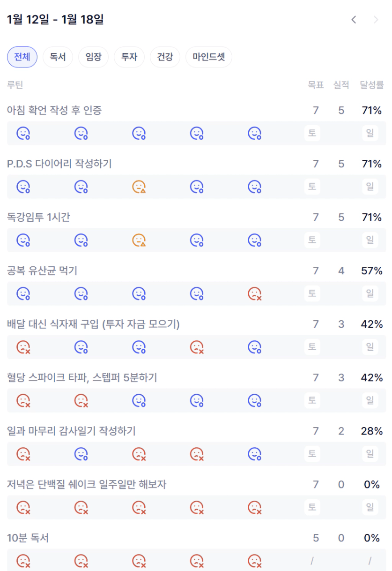Click orange partial face in 독강임투 1시간 row
The width and height of the screenshot is (392, 571).
pos(139,240)
